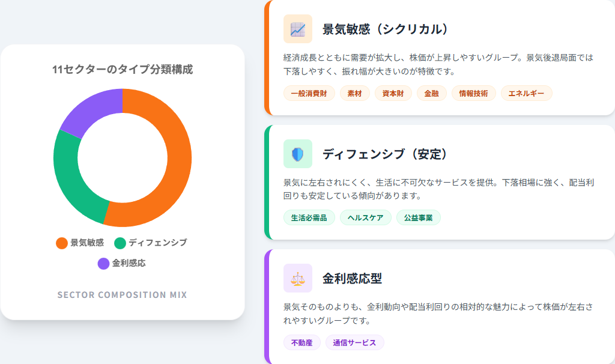The image size is (615, 364).
Task: Click the エネルギー sector tag
Action: pyautogui.click(x=526, y=93)
